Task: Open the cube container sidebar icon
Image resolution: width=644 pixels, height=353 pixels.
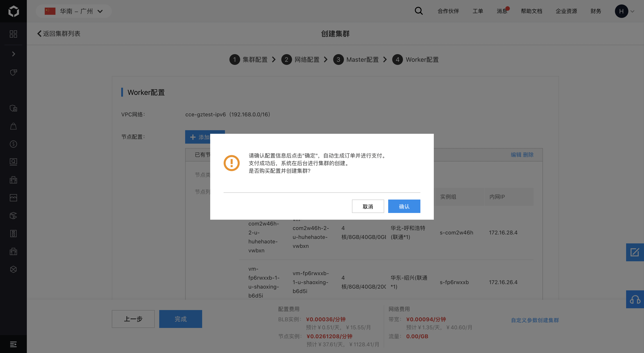Action: click(13, 216)
